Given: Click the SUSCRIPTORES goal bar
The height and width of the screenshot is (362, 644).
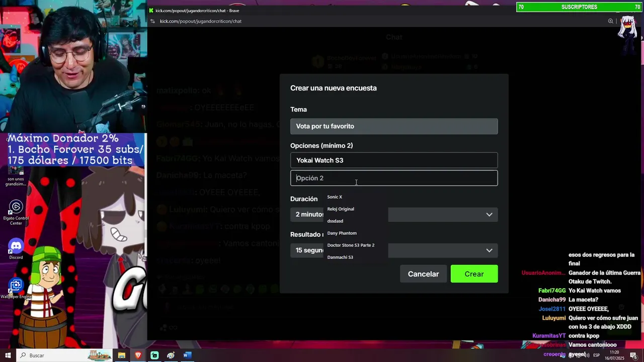Looking at the screenshot, I should point(579,7).
